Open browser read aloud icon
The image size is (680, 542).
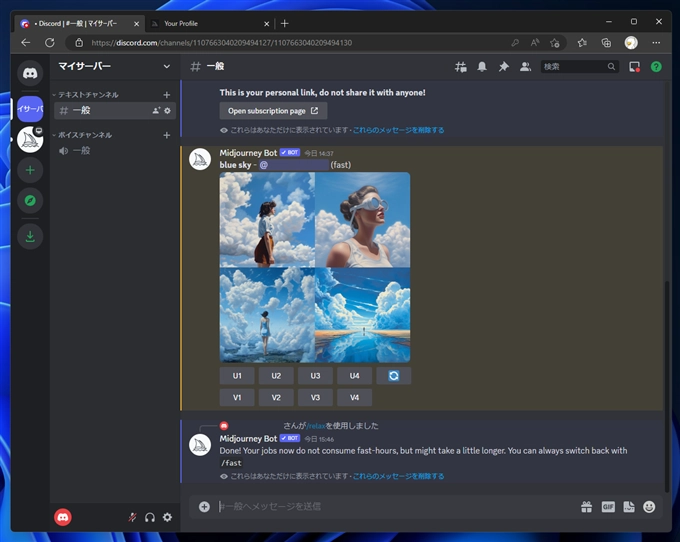point(535,42)
